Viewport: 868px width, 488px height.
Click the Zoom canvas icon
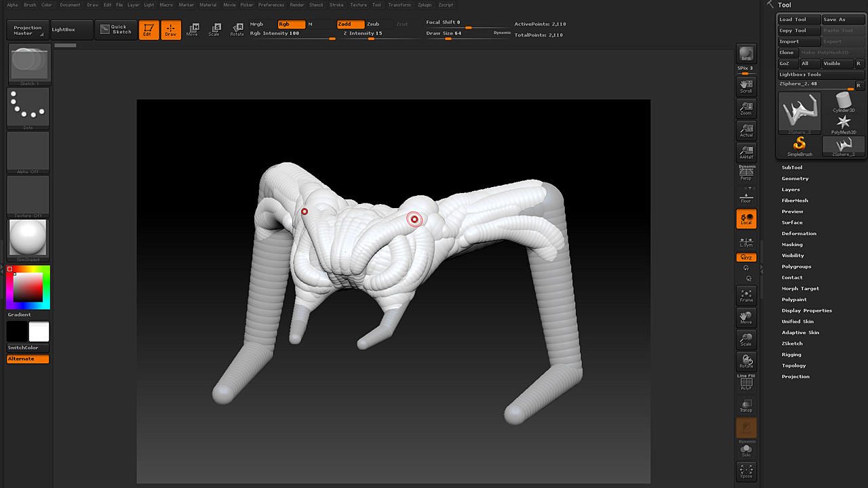[x=746, y=108]
